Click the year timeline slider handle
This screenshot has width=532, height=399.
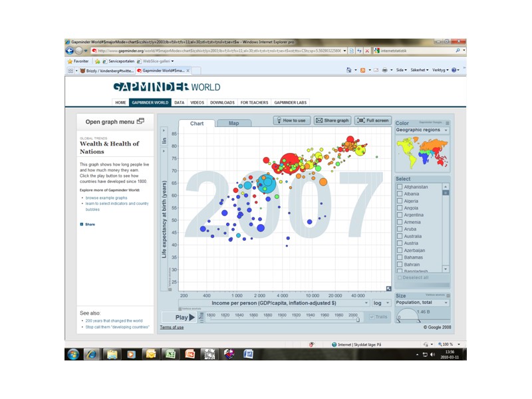pyautogui.click(x=358, y=319)
